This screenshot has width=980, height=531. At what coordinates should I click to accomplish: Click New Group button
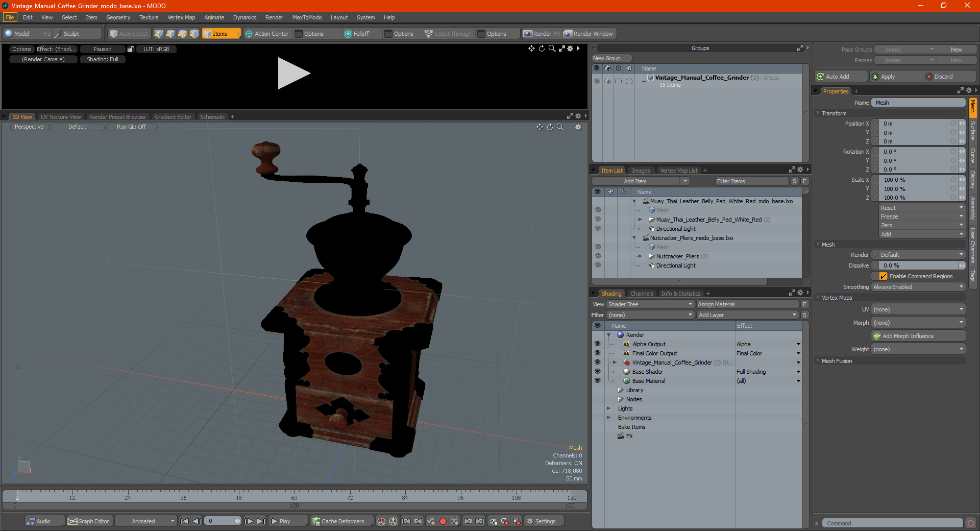(612, 58)
